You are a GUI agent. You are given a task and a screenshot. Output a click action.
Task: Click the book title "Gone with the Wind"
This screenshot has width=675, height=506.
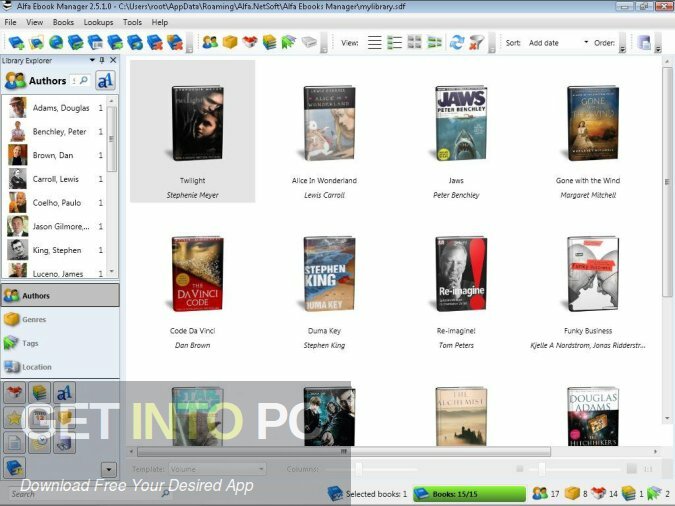click(588, 180)
